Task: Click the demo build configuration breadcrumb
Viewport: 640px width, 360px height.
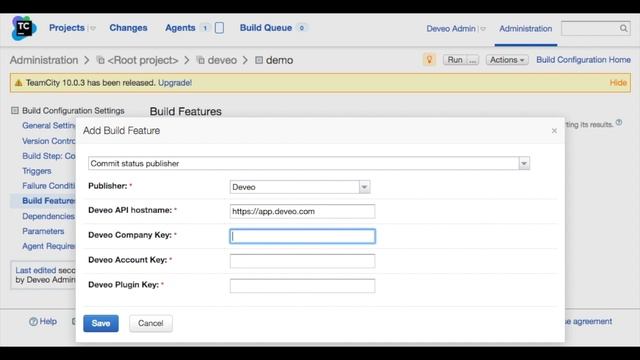Action: click(x=279, y=60)
